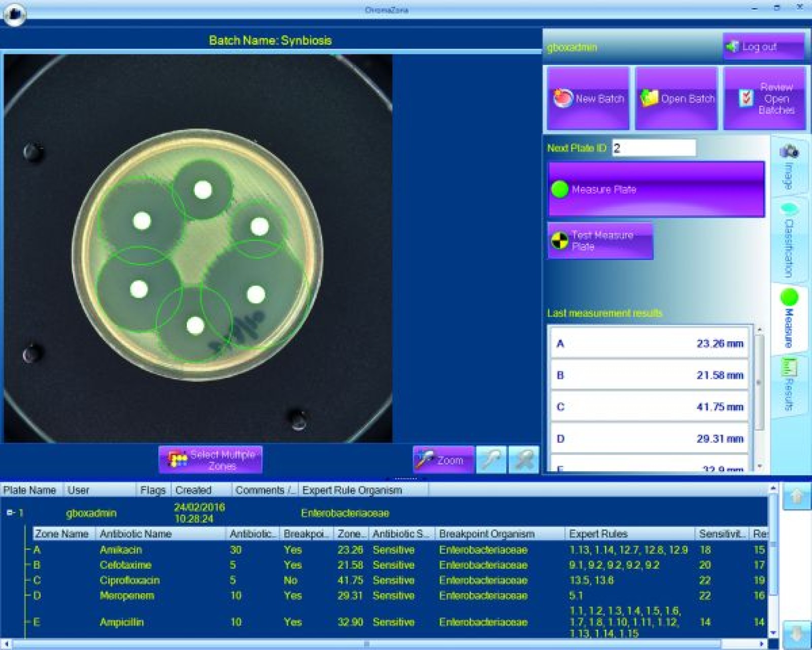
Task: Open an existing batch with Open Batch
Action: [x=676, y=99]
